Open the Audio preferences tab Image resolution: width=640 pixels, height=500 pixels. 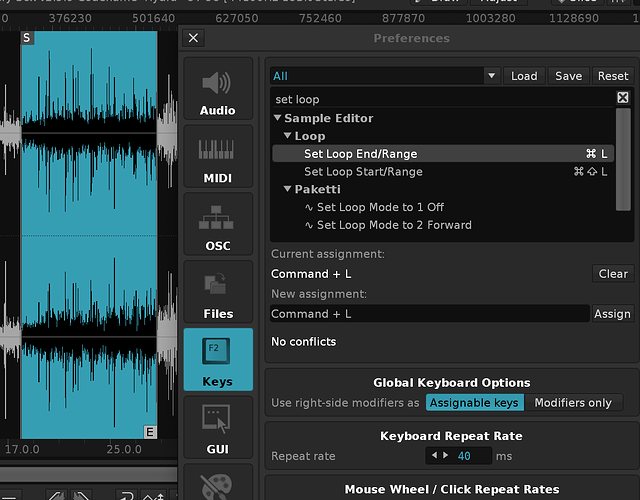pyautogui.click(x=218, y=89)
